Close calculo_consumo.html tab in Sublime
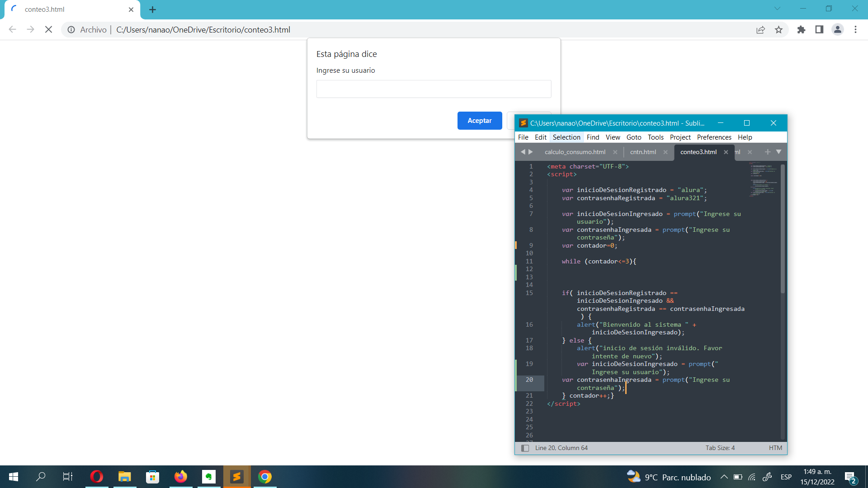Viewport: 868px width, 488px height. [615, 152]
